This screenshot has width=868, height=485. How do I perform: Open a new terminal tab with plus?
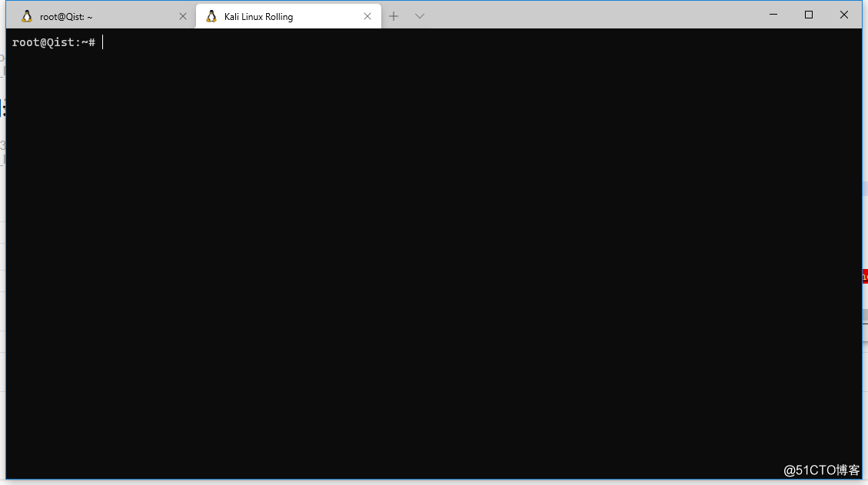394,16
